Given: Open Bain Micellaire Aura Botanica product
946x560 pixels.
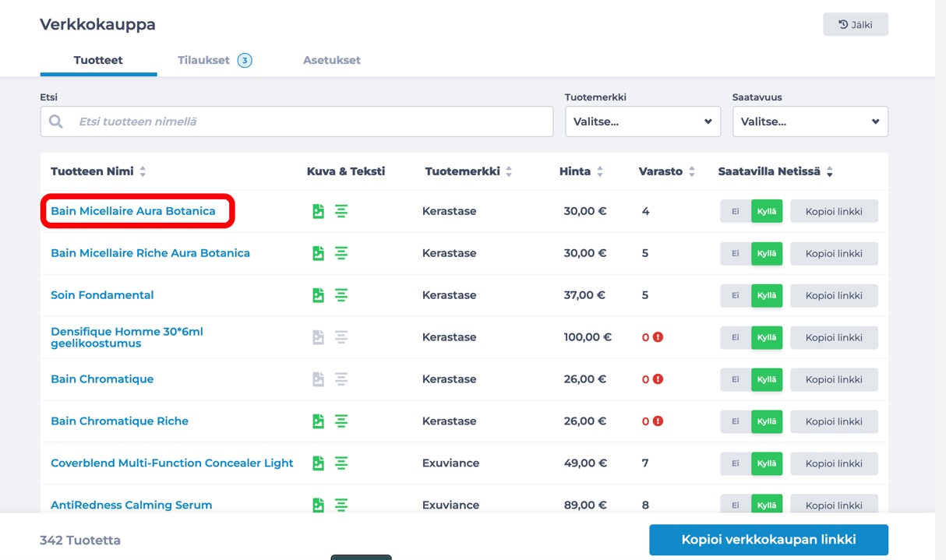Looking at the screenshot, I should (133, 211).
